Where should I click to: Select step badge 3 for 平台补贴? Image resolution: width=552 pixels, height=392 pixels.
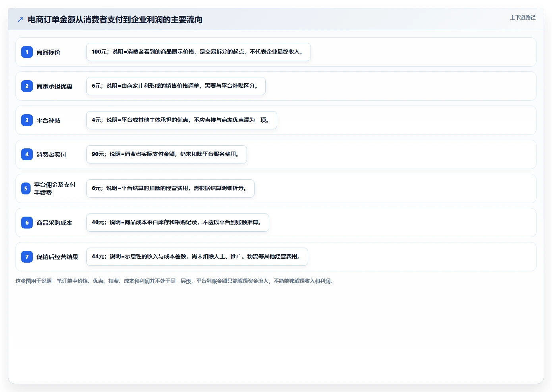(27, 120)
